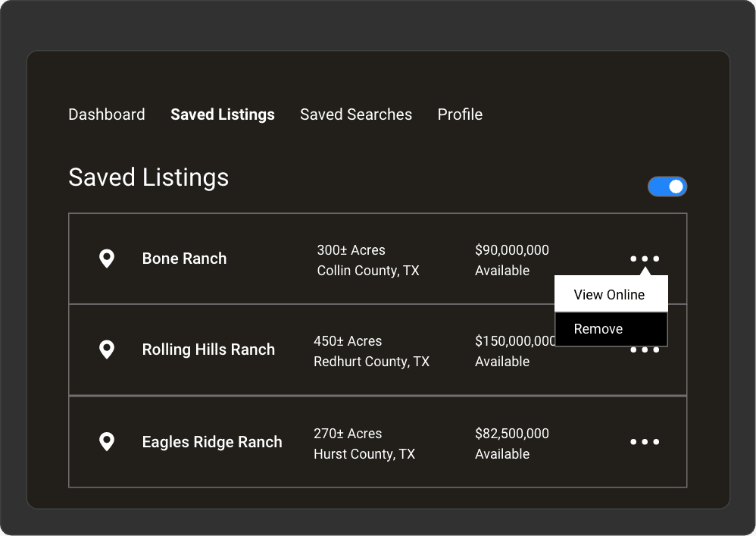Toggle the blue switch above the listings

(667, 187)
